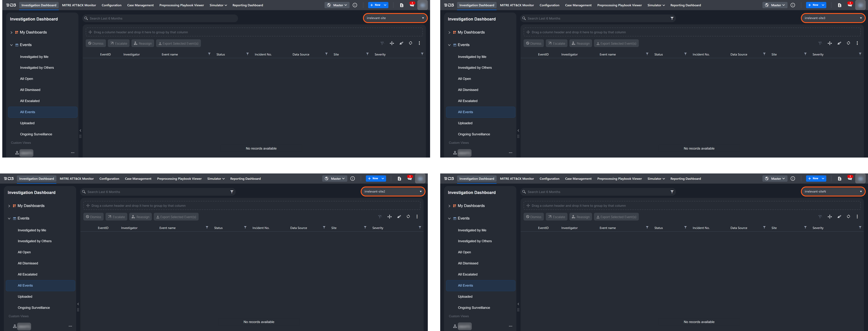Viewport: 868px width, 331px height.
Task: Click Site column filter icon in top-right panel
Action: point(805,54)
